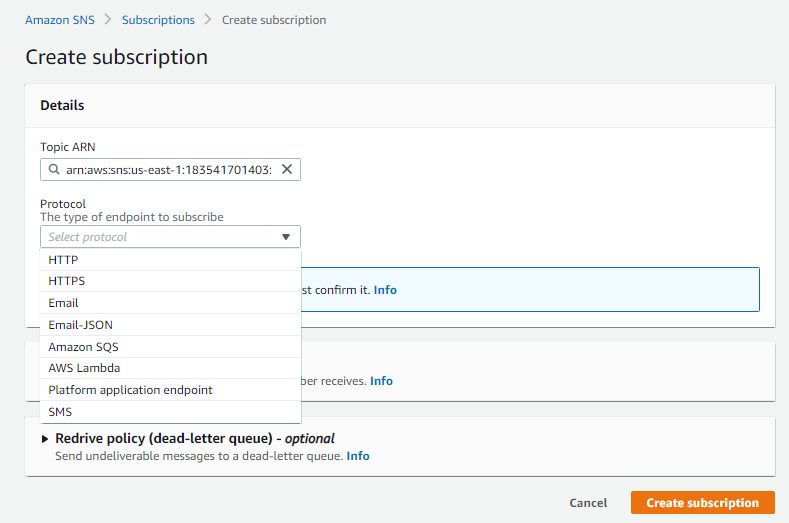Expand the Redrive policy section triangle
Image resolution: width=789 pixels, height=523 pixels.
pyautogui.click(x=45, y=439)
